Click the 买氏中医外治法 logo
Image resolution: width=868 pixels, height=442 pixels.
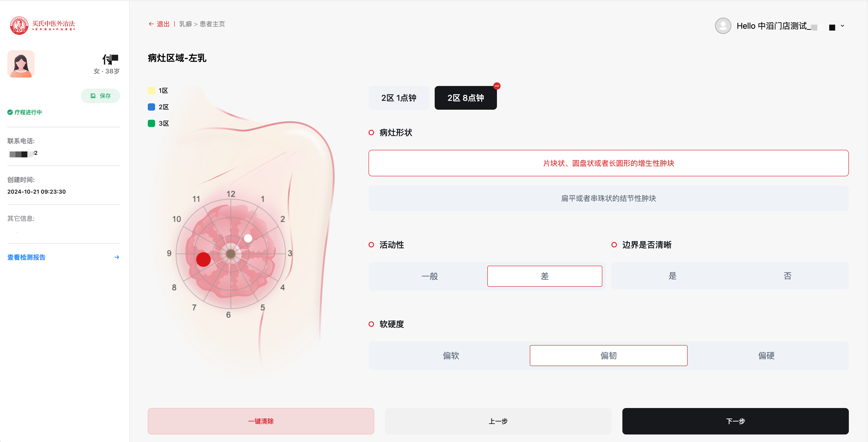coord(42,25)
